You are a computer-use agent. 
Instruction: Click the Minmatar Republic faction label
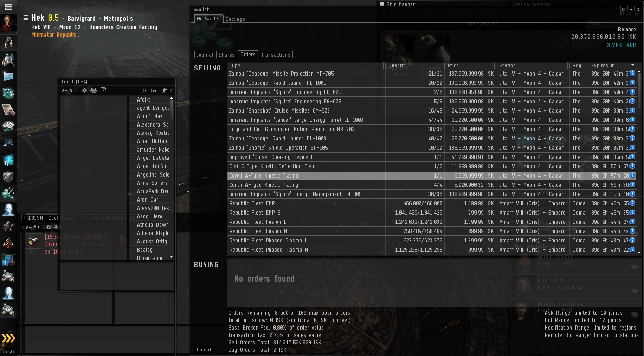pyautogui.click(x=54, y=35)
